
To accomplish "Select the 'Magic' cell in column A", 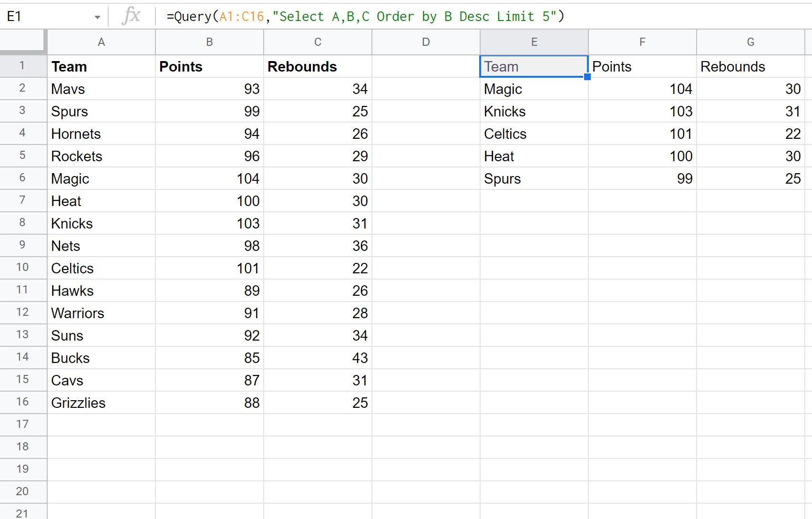I will [102, 178].
